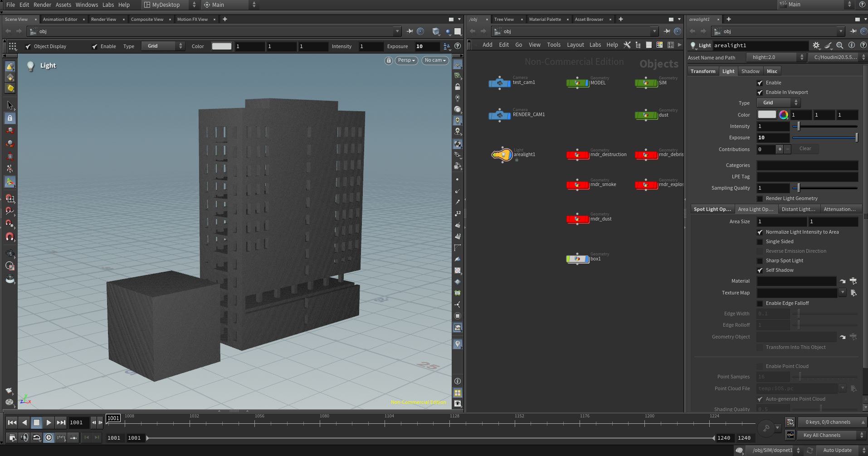Screen dimensions: 868x456
Task: Click the Clear contributions button
Action: click(x=805, y=149)
